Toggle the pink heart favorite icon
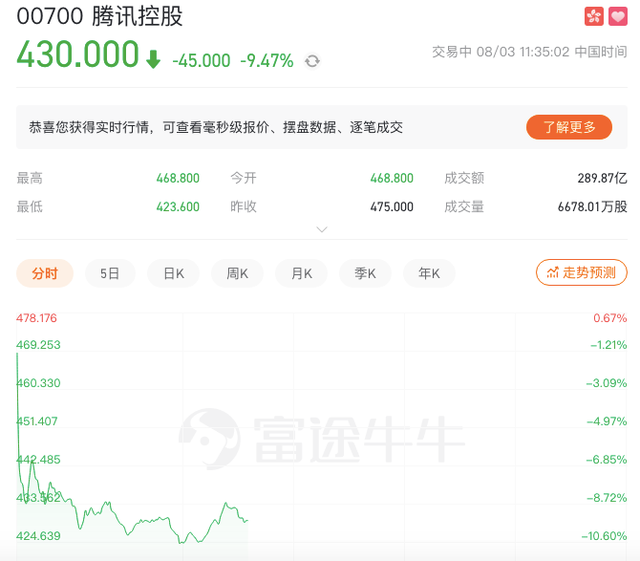 pos(618,16)
